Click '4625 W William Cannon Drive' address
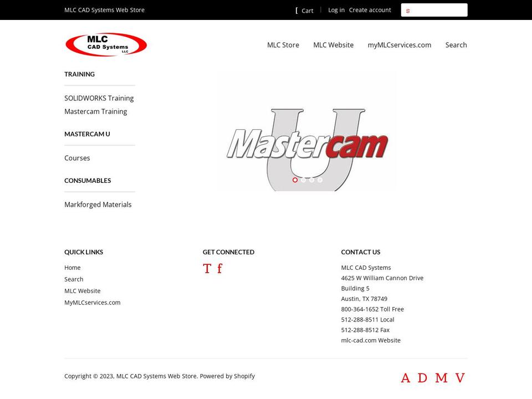 coord(382,278)
